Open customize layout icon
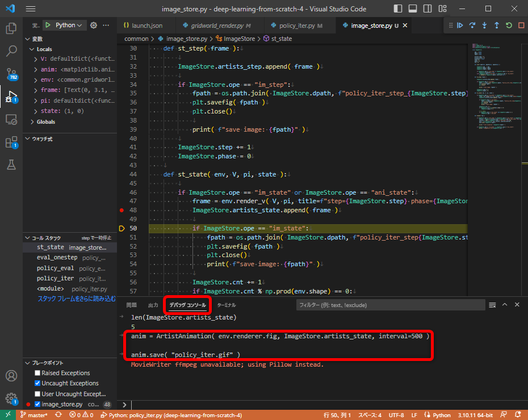Viewport: 528px width, 420px height. tap(442, 9)
